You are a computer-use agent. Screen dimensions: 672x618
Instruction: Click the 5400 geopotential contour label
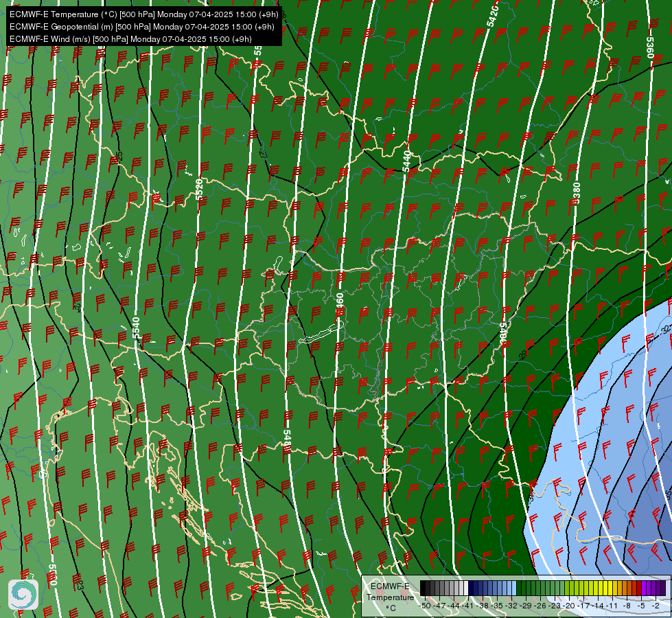tap(504, 333)
